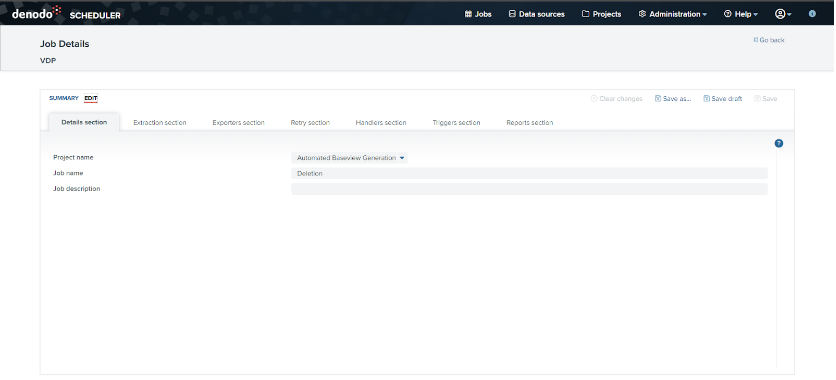The height and width of the screenshot is (380, 836).
Task: Click the Go back link
Action: (x=769, y=40)
